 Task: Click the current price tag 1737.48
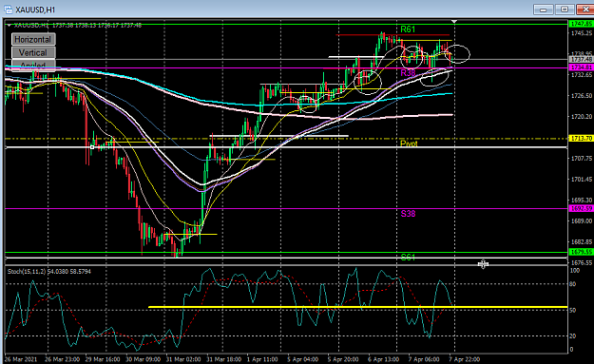click(581, 60)
